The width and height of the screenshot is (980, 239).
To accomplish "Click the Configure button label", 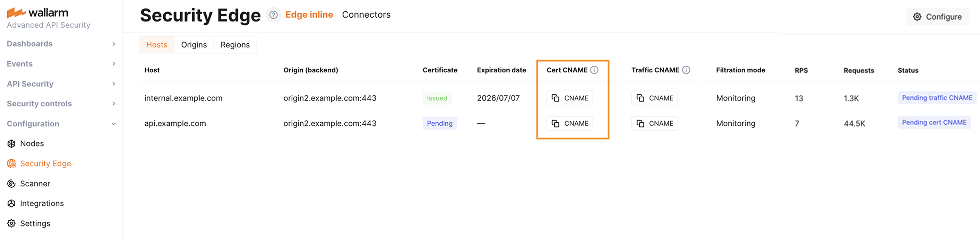I will (944, 17).
